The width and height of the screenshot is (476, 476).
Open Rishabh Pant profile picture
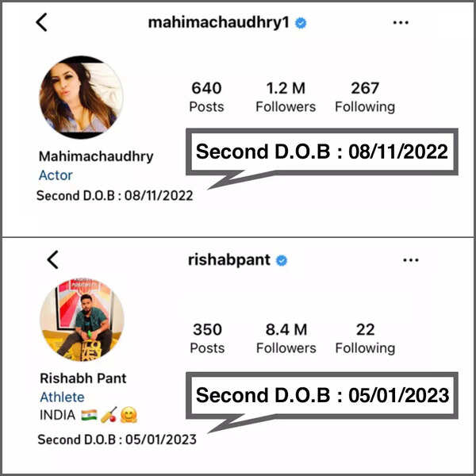(82, 320)
